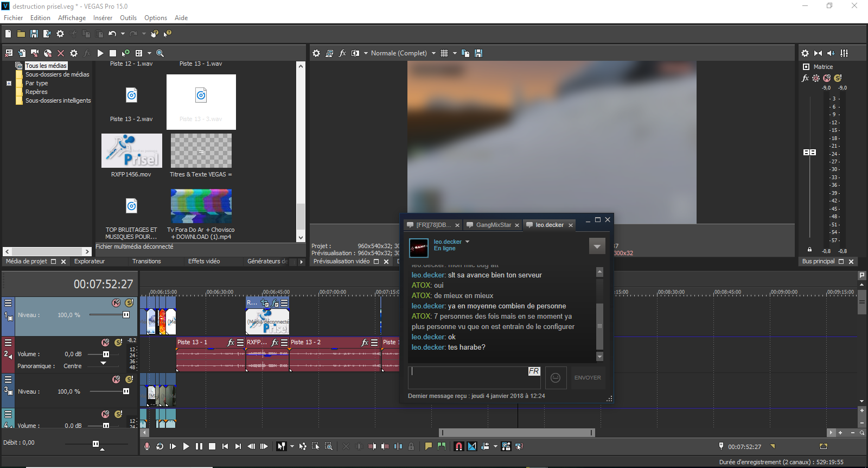This screenshot has width=868, height=468.
Task: Select the Normal edit tool
Action: (281, 446)
